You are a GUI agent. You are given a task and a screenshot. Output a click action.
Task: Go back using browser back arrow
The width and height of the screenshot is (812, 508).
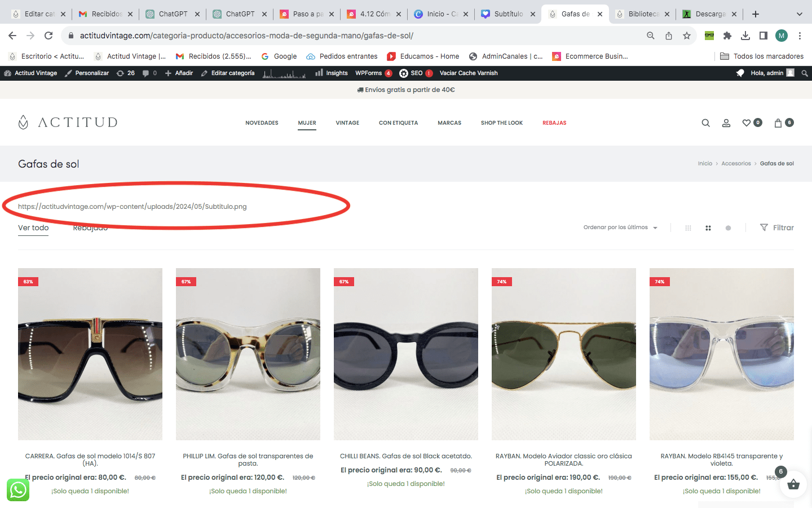click(x=12, y=36)
